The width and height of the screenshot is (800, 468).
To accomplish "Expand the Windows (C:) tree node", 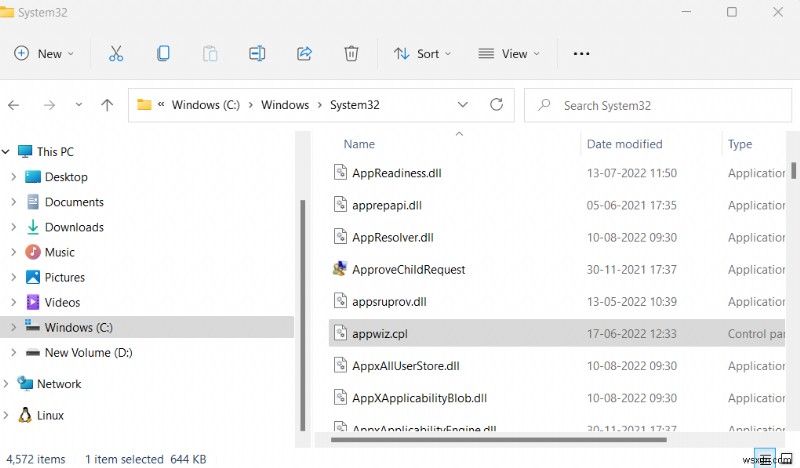I will [x=14, y=327].
